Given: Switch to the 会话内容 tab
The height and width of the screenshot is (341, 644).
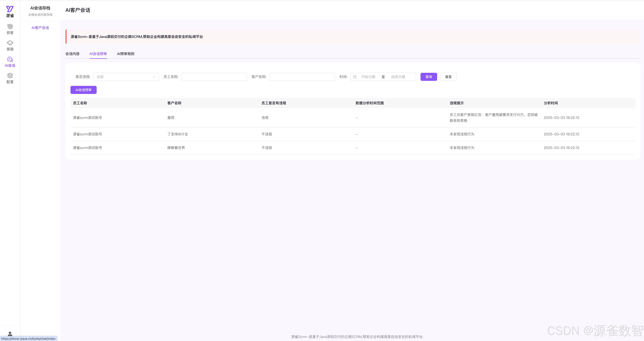Looking at the screenshot, I should click(72, 54).
